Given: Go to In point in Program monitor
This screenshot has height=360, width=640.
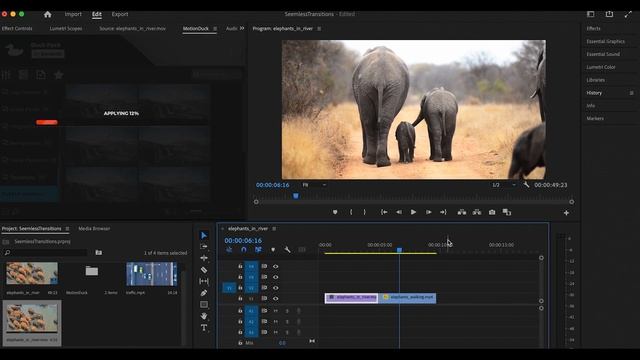Looking at the screenshot, I should [x=384, y=212].
